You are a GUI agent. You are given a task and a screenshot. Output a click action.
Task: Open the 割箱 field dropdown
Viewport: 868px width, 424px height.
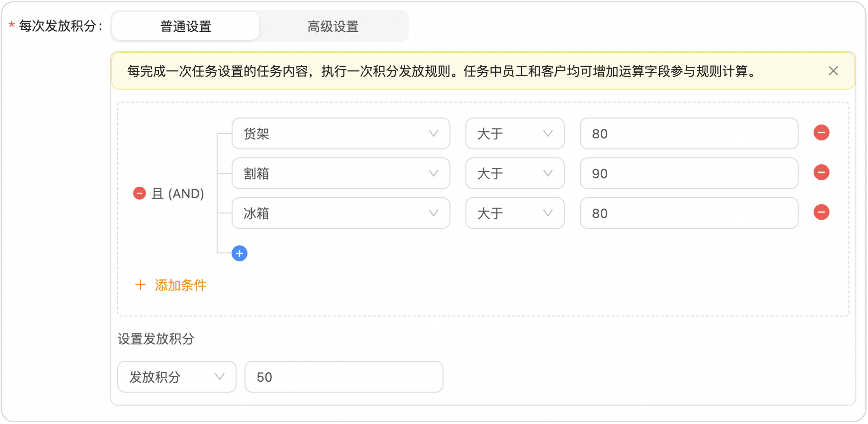tap(341, 173)
